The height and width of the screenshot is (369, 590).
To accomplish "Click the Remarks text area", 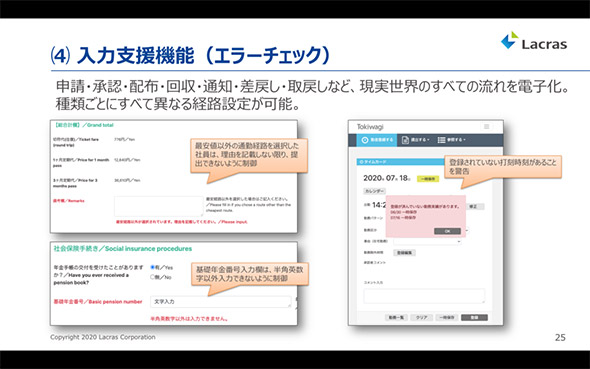I will click(159, 206).
